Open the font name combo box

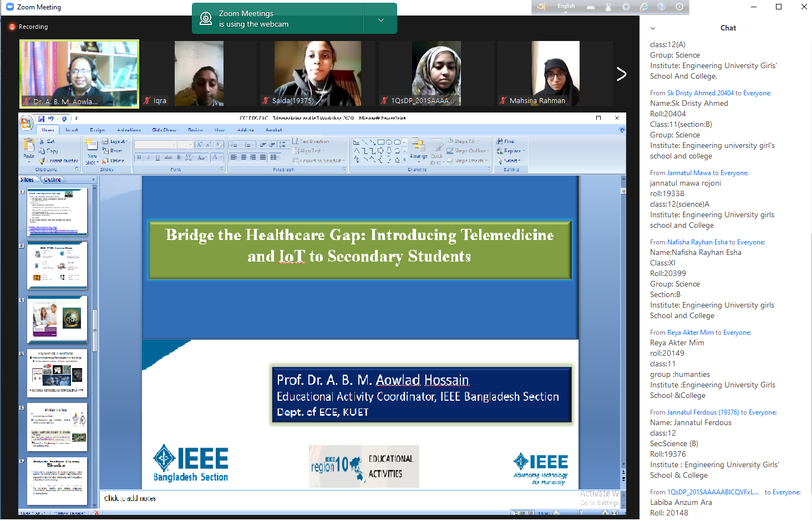(156, 145)
